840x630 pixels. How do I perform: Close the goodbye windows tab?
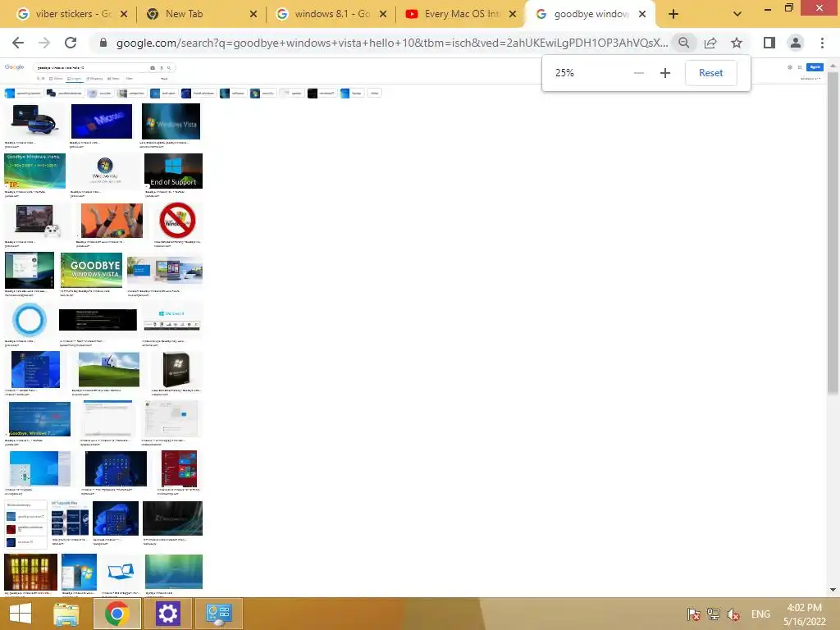pos(642,14)
